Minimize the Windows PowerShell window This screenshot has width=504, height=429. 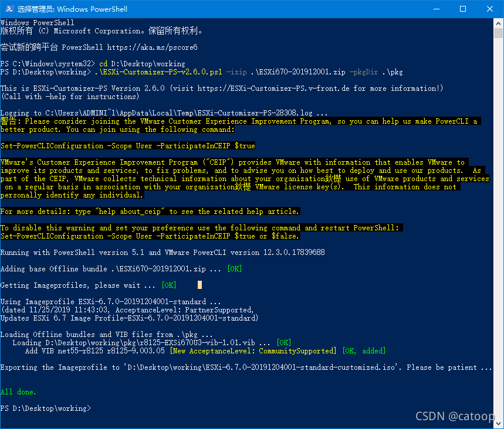pos(437,9)
